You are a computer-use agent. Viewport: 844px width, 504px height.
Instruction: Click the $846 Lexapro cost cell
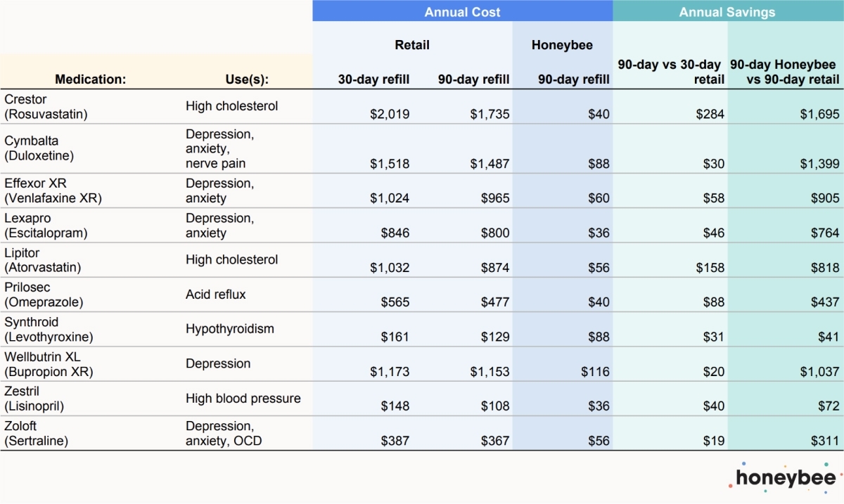394,233
